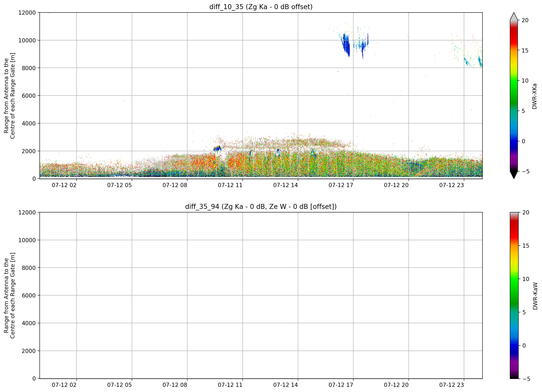Click the "07-12 17" tick label of top plot
The image size is (542, 392).
tap(341, 185)
